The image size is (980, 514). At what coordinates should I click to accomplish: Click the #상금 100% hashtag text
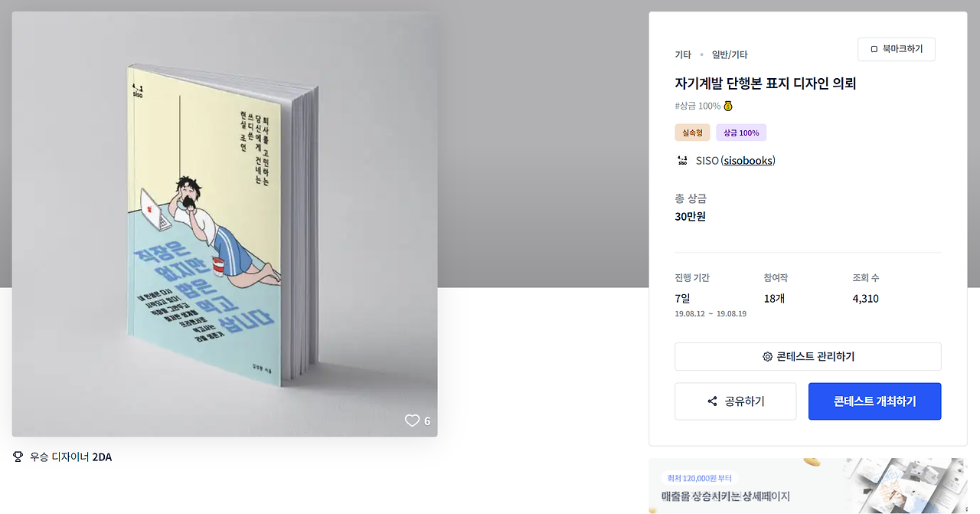pos(697,106)
